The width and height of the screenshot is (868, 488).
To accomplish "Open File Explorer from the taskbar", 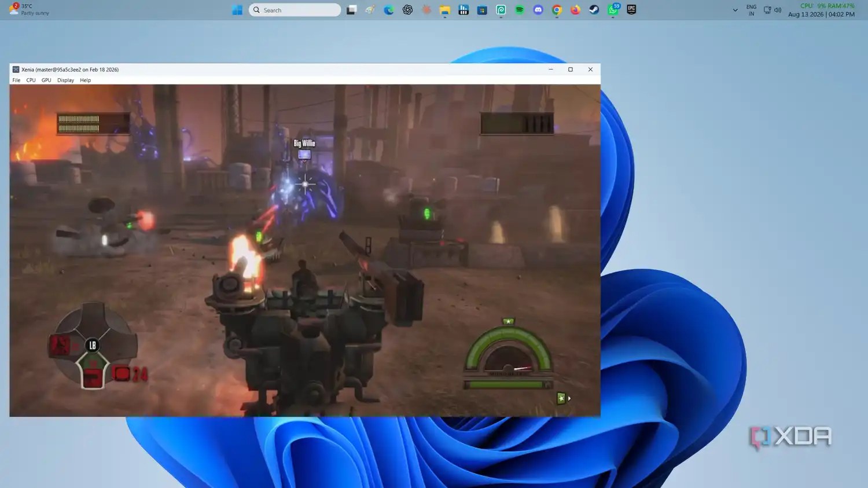I will pos(444,10).
